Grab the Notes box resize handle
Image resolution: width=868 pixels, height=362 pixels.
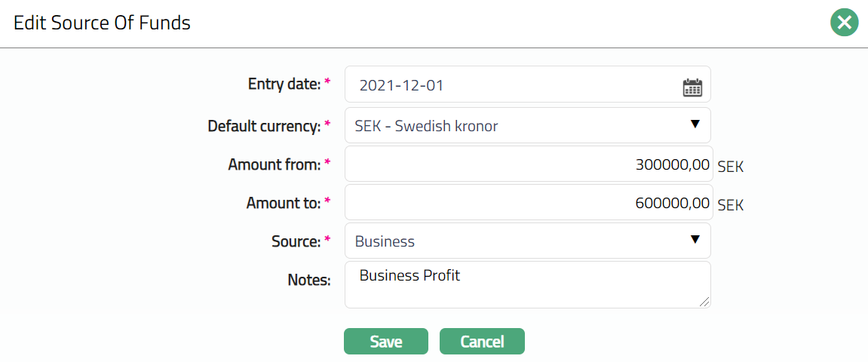704,302
